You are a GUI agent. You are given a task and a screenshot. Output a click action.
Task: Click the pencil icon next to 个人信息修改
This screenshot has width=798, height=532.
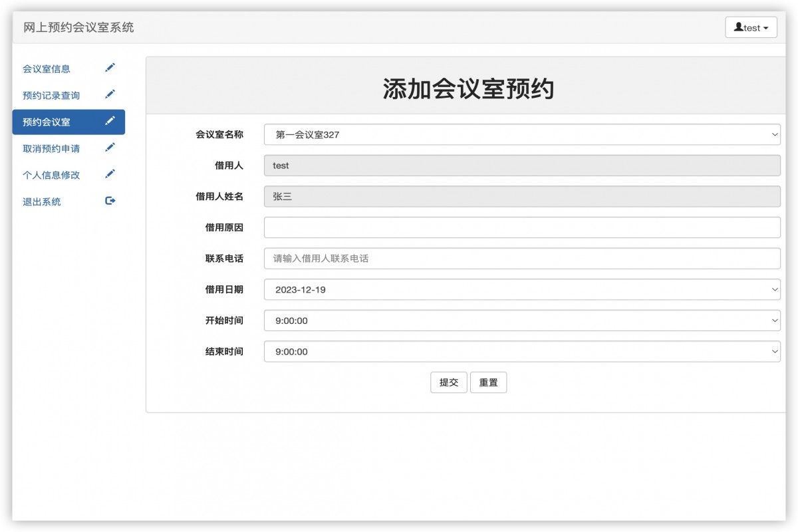tap(110, 174)
